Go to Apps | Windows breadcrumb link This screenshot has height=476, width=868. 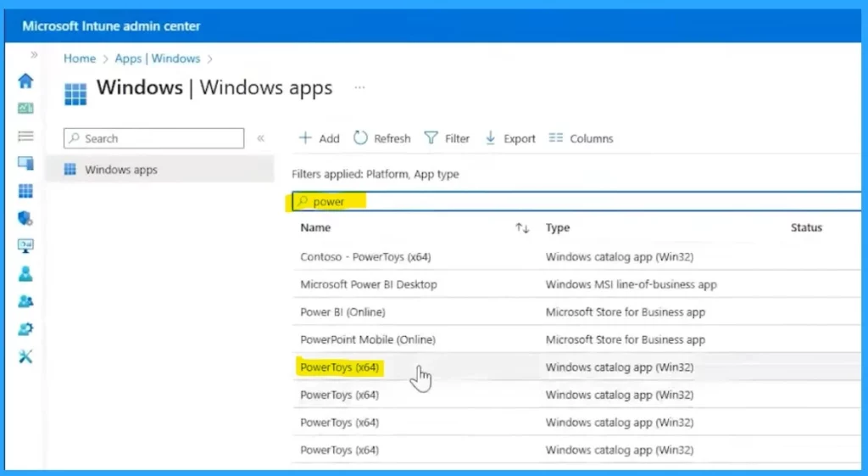(158, 59)
